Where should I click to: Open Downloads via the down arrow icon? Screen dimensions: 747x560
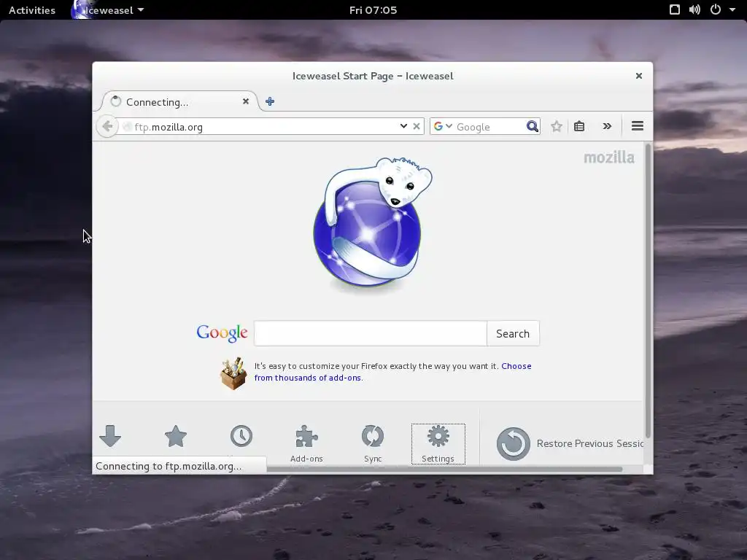click(x=110, y=436)
